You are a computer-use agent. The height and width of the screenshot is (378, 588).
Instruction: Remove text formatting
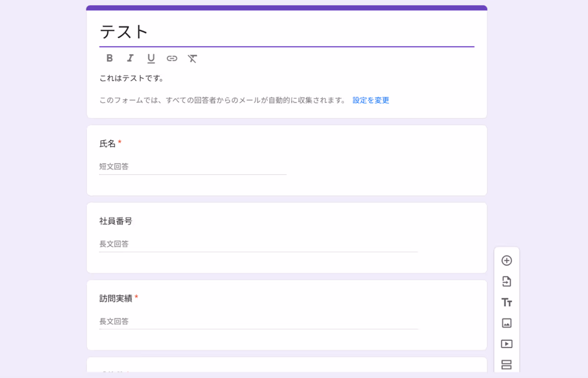click(192, 58)
